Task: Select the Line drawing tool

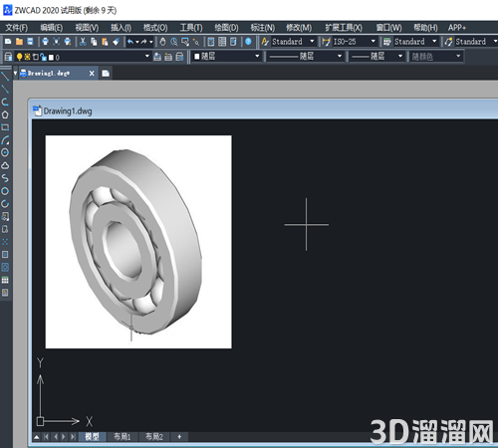Action: [x=5, y=77]
